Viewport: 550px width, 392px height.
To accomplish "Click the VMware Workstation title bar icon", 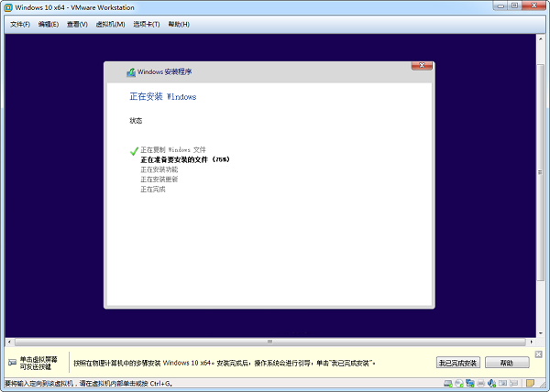I will pyautogui.click(x=8, y=7).
